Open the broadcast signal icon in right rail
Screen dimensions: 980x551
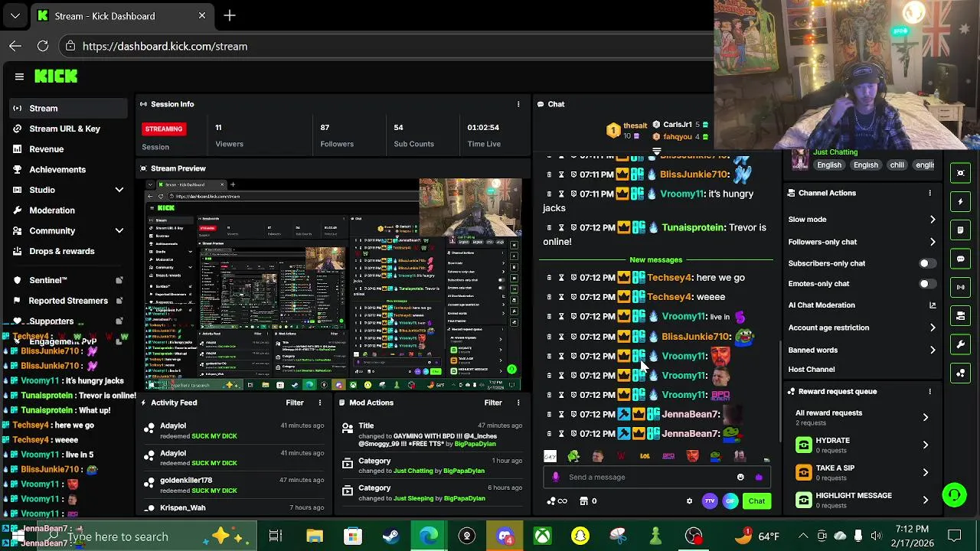(961, 287)
